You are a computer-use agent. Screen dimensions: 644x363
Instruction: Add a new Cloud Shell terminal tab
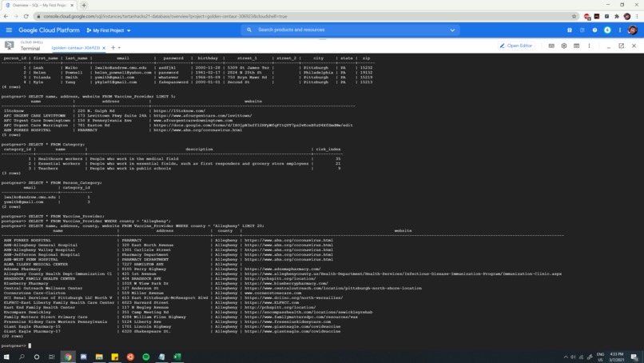tap(113, 48)
